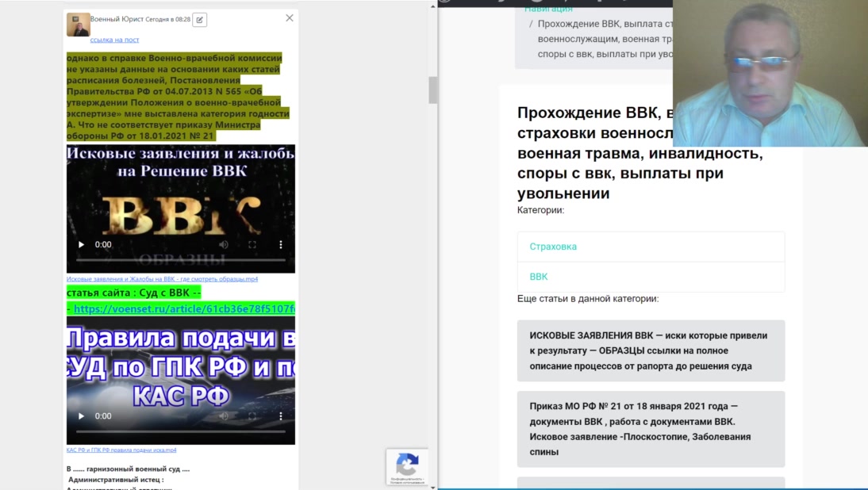Open the 'Приказ МО РФ № 21' article card
The width and height of the screenshot is (868, 490).
click(651, 429)
